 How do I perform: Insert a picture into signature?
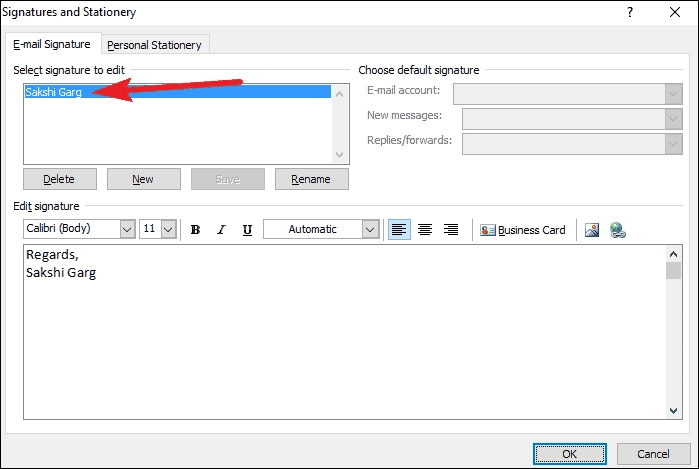click(x=592, y=230)
